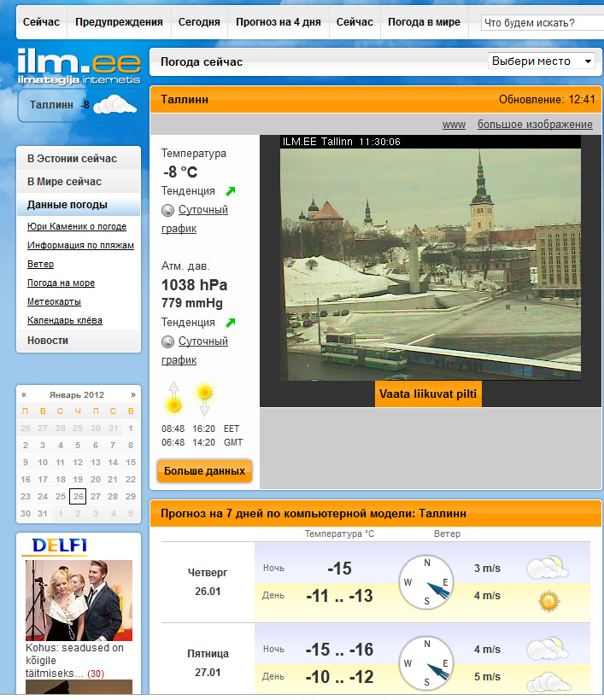Click the Таллинн -8 weather widget

point(79,105)
